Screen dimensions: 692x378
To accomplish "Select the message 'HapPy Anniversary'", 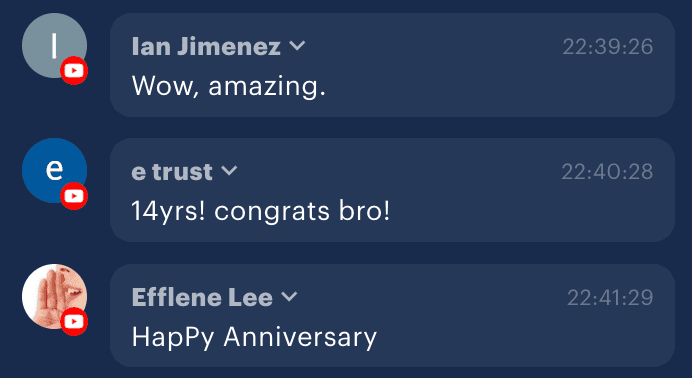I will click(254, 337).
